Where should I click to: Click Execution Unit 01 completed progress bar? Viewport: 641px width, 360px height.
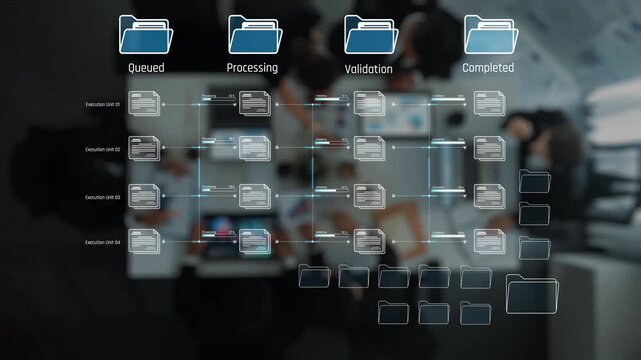(x=448, y=98)
